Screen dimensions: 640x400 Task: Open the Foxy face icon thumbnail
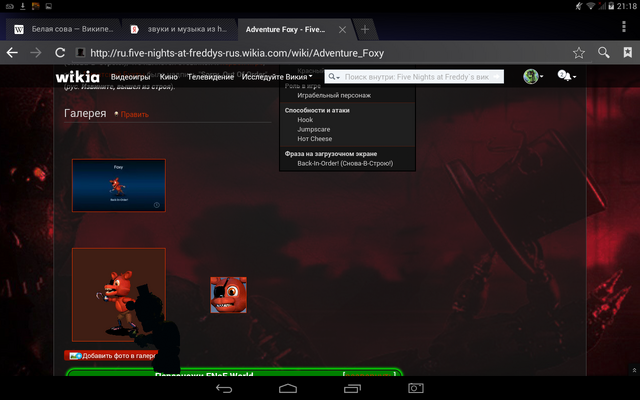228,295
